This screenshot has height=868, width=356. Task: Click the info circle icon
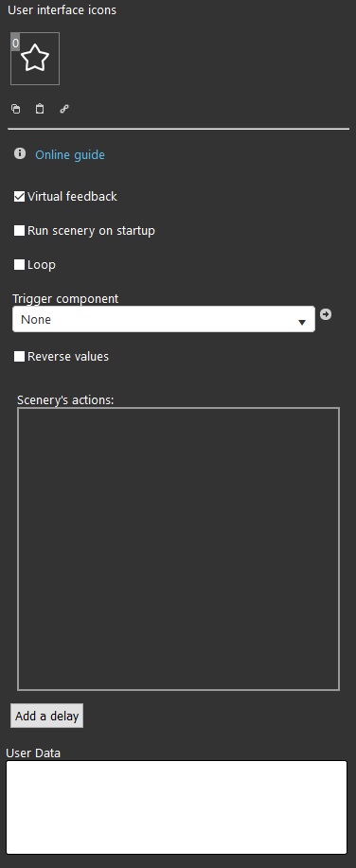(20, 153)
